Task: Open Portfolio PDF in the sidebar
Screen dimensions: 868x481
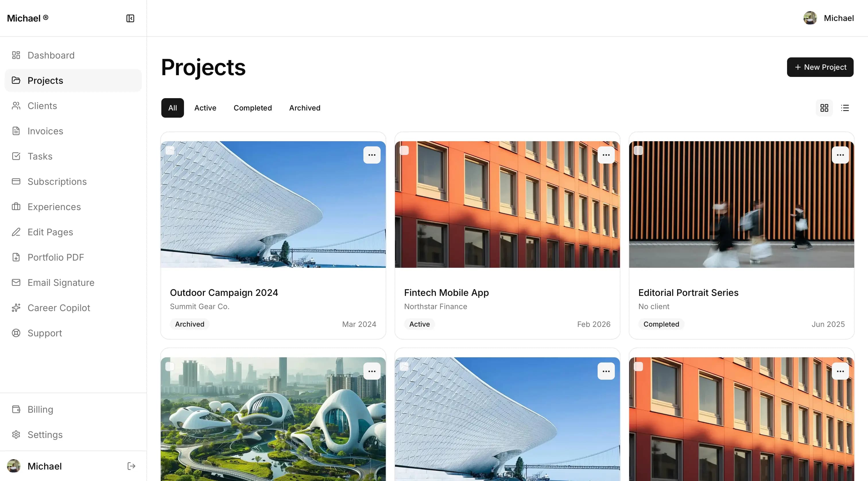Action: pos(73,257)
